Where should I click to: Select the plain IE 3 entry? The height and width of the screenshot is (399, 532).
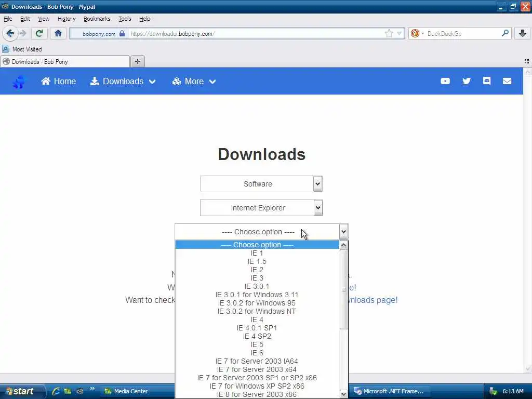[x=257, y=278]
